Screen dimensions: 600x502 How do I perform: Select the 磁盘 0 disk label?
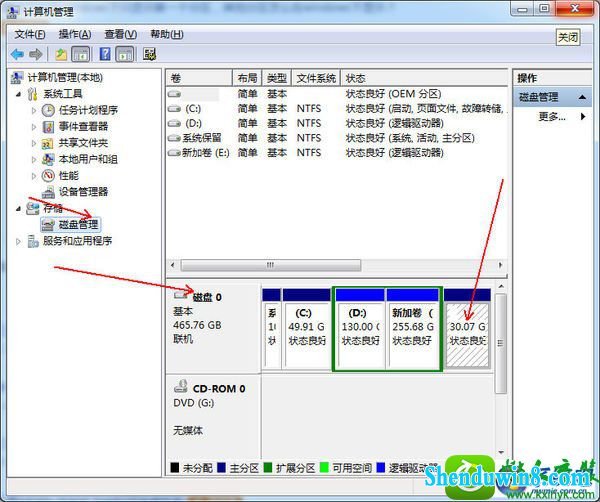click(x=207, y=297)
